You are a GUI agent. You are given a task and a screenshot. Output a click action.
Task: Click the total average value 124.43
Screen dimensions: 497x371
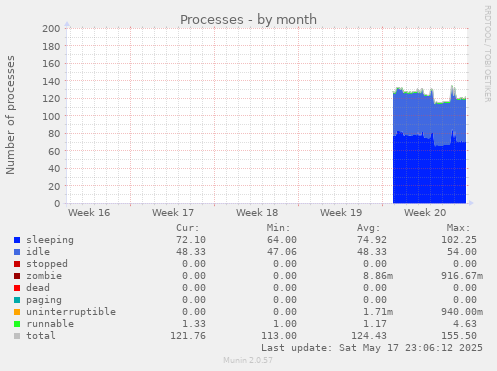click(x=369, y=336)
